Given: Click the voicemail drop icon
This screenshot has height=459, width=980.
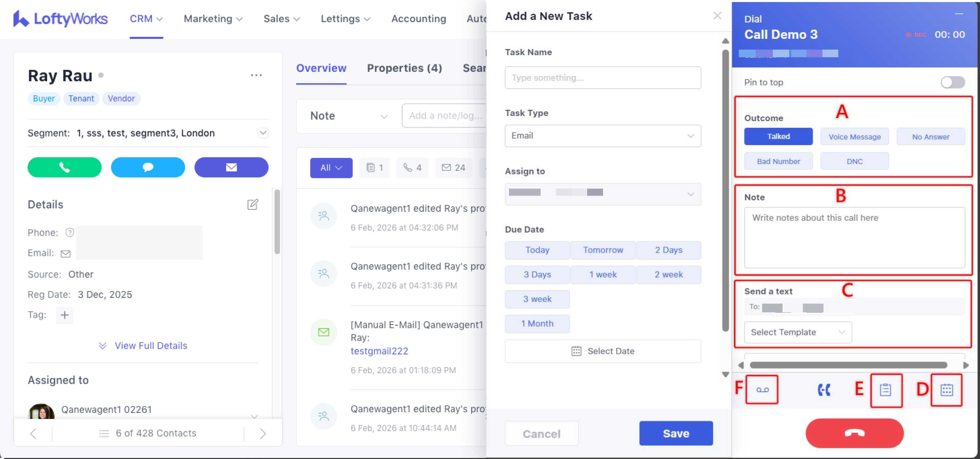Looking at the screenshot, I should [762, 390].
